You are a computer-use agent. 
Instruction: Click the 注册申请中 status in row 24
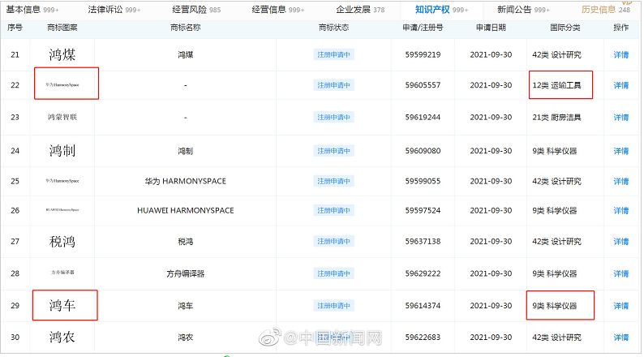click(333, 151)
